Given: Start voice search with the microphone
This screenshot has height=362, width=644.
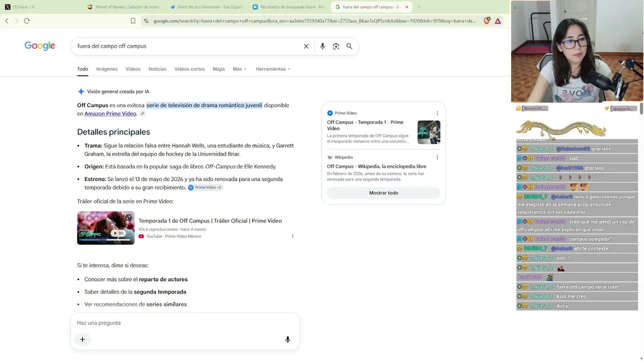Looking at the screenshot, I should pyautogui.click(x=323, y=46).
